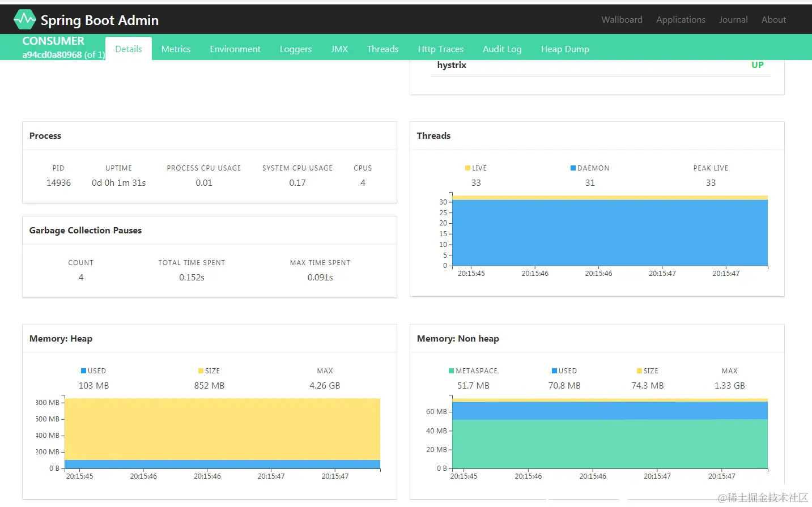The height and width of the screenshot is (507, 812).
Task: Switch to the Loggers tab
Action: [x=296, y=49]
